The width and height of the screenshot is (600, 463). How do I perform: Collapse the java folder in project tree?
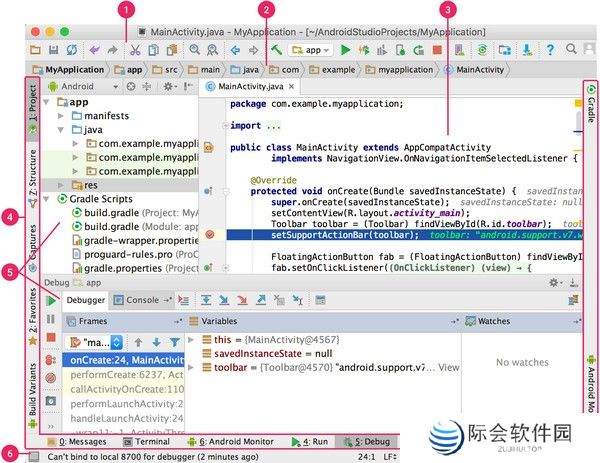(x=61, y=130)
